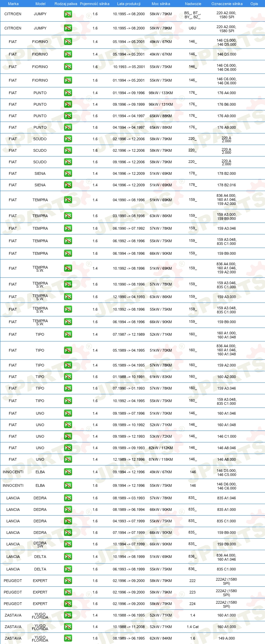
Task: Click the Rodzaj paliwa column header
Action: pos(66,4)
